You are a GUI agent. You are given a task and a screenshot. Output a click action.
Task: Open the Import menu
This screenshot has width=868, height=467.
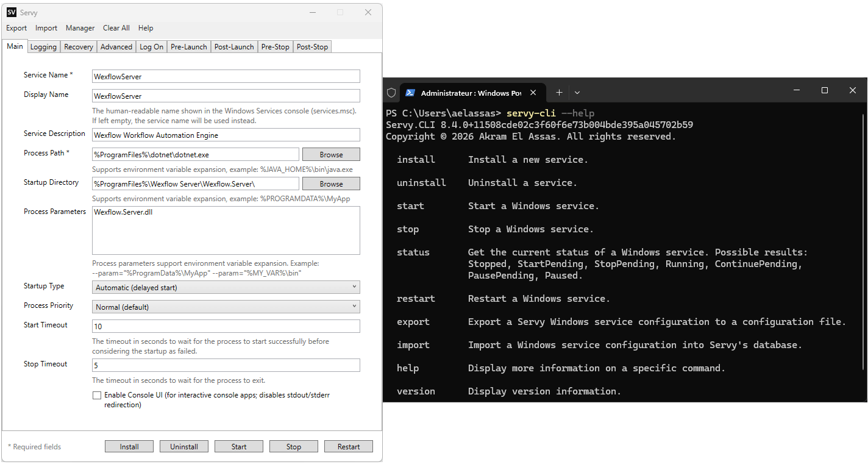click(46, 28)
